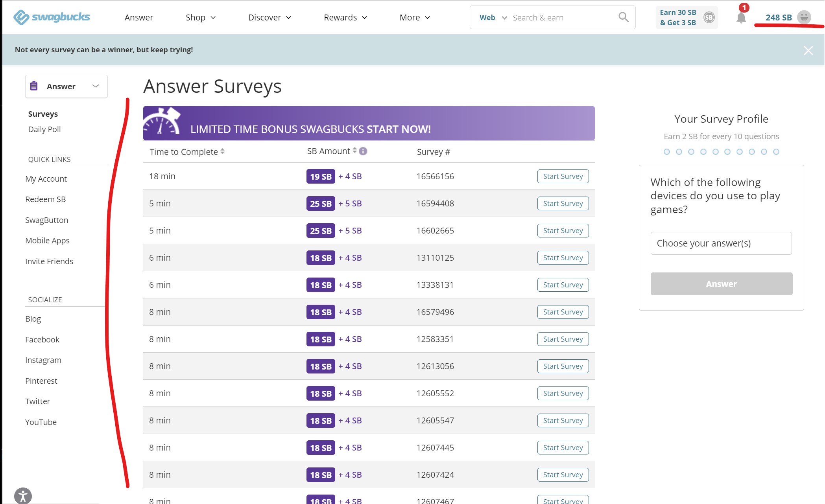Image resolution: width=825 pixels, height=504 pixels.
Task: Click the SB coin icon in Earn 30 SB
Action: 709,17
